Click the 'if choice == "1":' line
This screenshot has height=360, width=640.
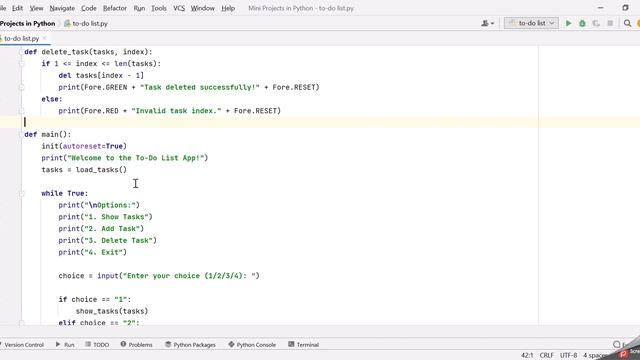pos(95,300)
